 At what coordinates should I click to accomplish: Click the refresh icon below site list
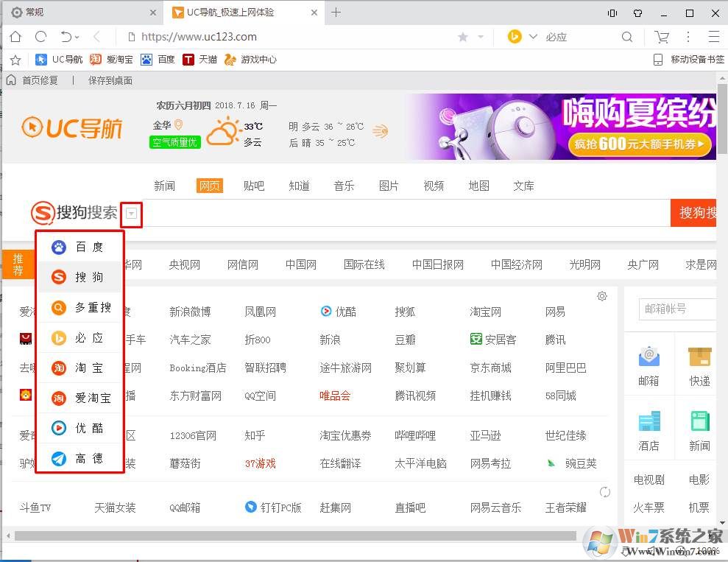point(605,492)
